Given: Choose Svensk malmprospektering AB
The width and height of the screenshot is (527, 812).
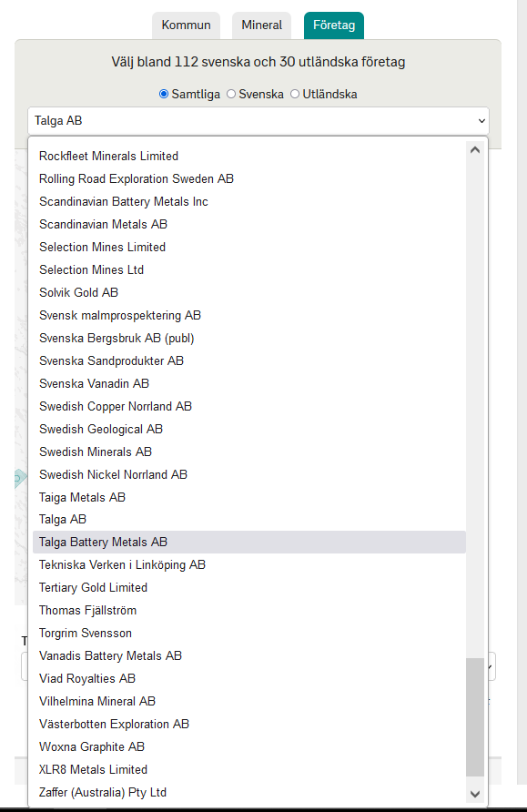Looking at the screenshot, I should [x=249, y=315].
